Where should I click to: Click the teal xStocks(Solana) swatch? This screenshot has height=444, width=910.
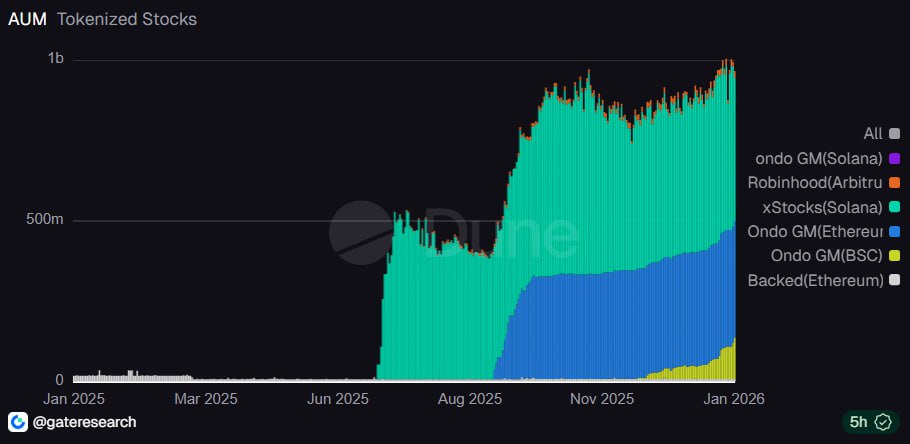pos(894,207)
